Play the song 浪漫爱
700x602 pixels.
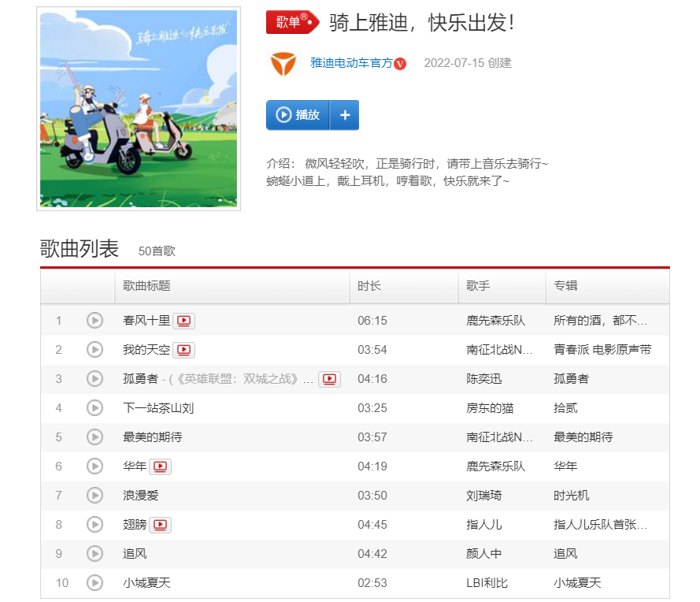[94, 496]
